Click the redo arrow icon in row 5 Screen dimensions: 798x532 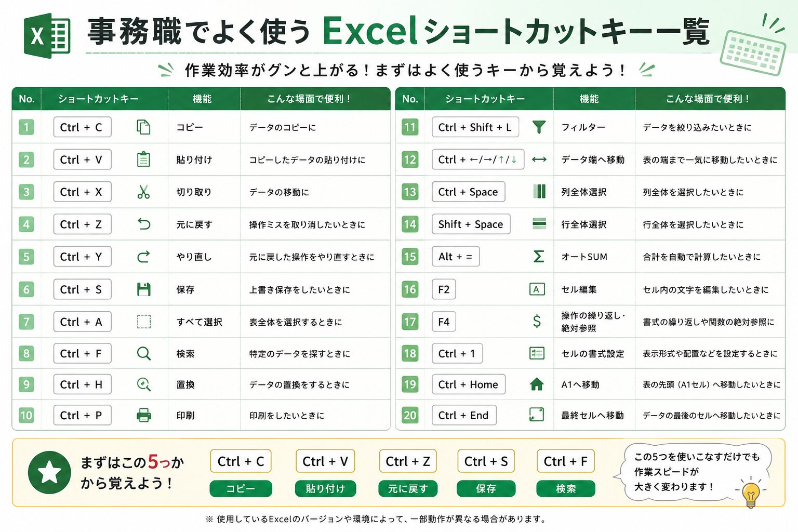click(x=143, y=256)
